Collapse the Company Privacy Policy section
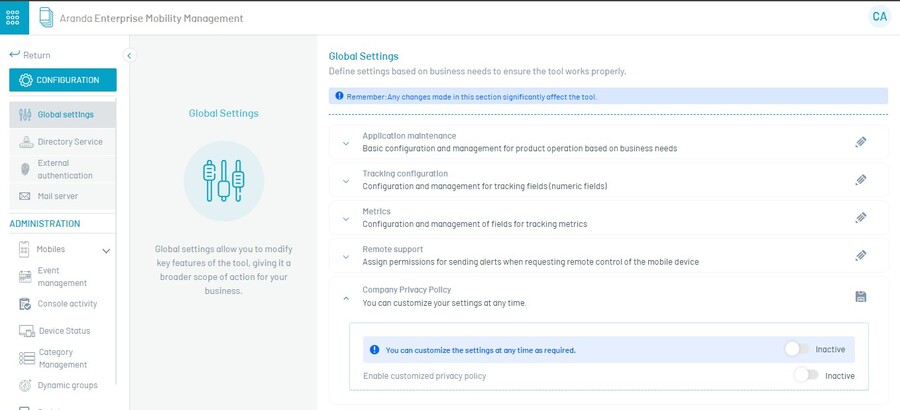 [x=346, y=297]
